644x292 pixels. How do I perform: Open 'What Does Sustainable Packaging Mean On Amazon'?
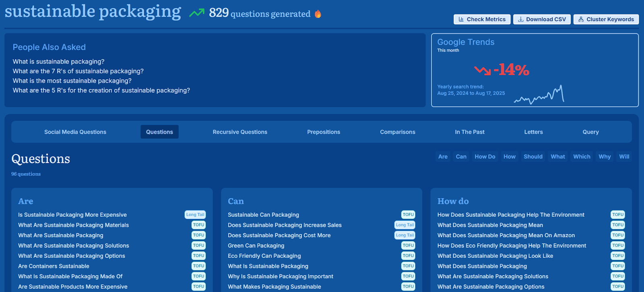[x=506, y=236]
